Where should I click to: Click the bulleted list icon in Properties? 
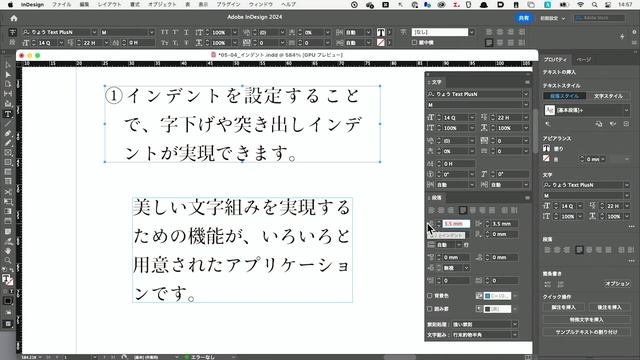548,284
